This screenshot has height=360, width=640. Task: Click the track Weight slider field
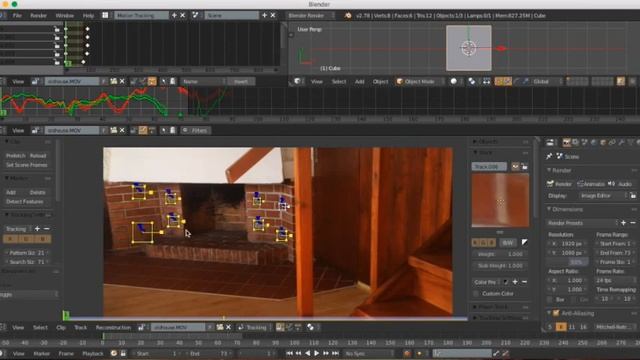[500, 254]
